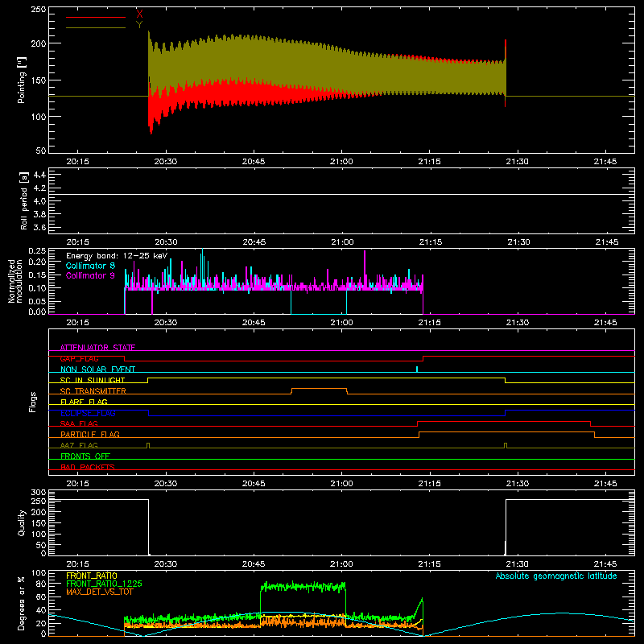Click the PARTICLE_FLAG label
The width and height of the screenshot is (644, 644).
pyautogui.click(x=90, y=434)
